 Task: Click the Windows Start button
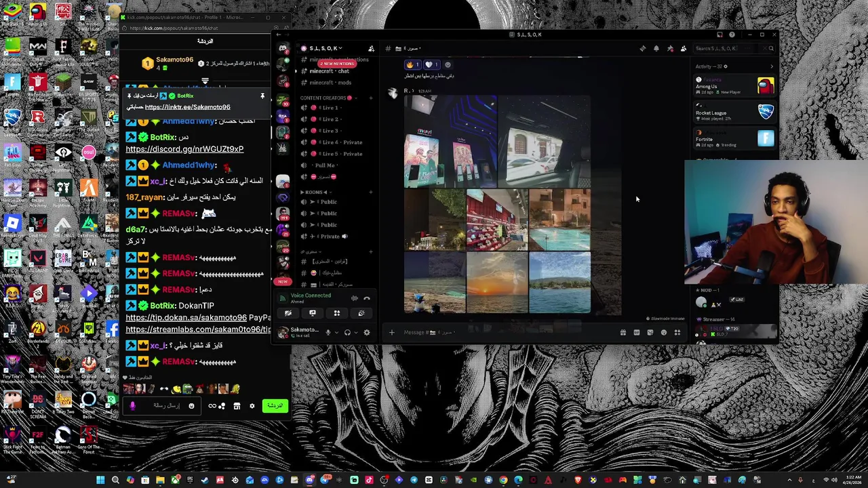pyautogui.click(x=100, y=480)
